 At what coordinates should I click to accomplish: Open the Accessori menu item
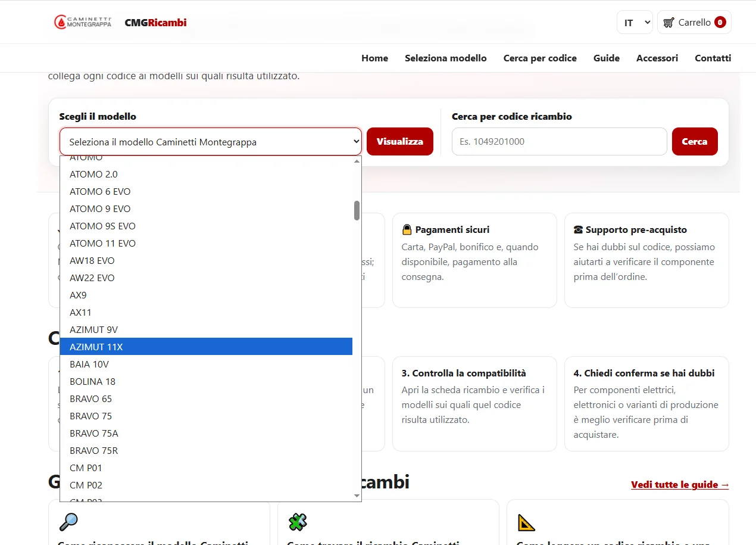tap(657, 58)
